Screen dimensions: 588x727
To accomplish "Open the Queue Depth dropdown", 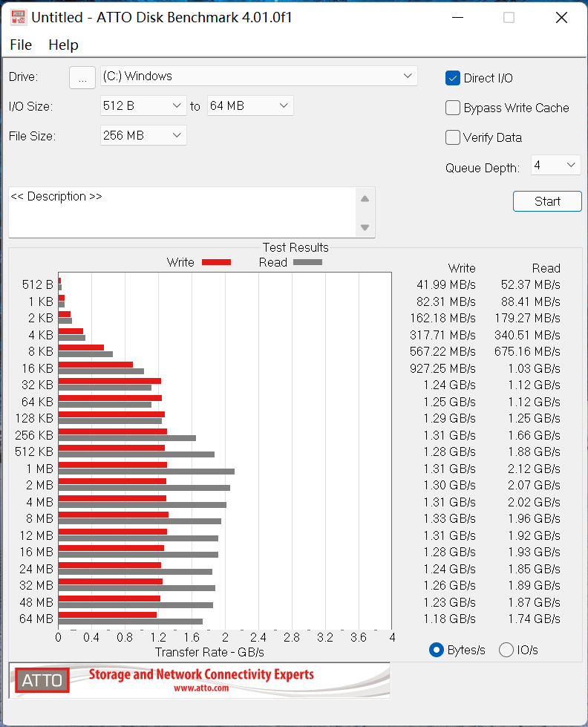I will tap(555, 165).
